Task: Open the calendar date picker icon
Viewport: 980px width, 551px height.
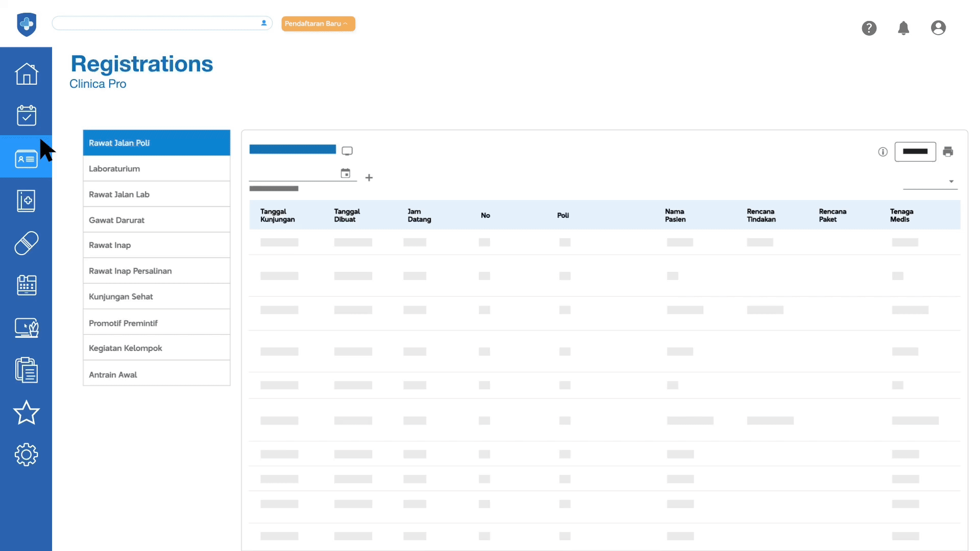Action: [346, 173]
